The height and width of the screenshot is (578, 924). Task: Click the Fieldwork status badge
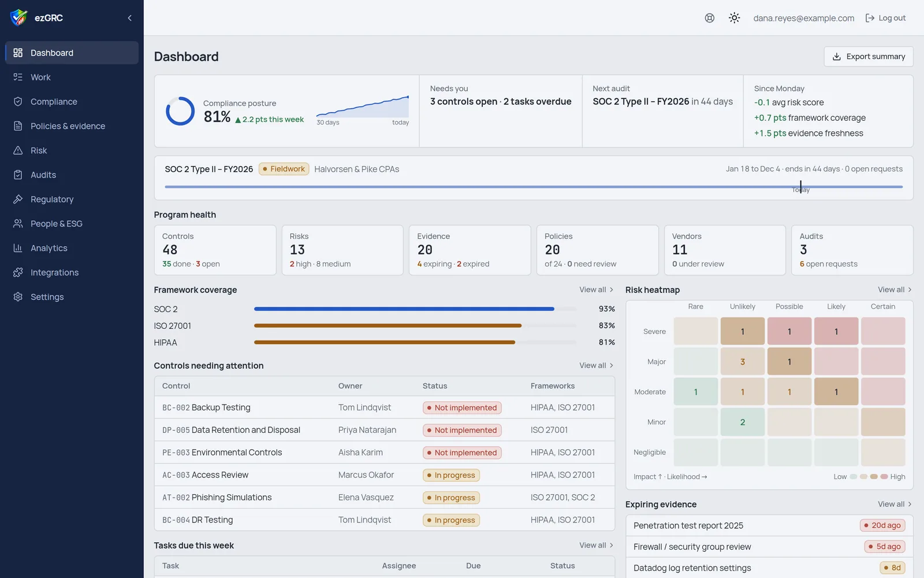tap(284, 169)
